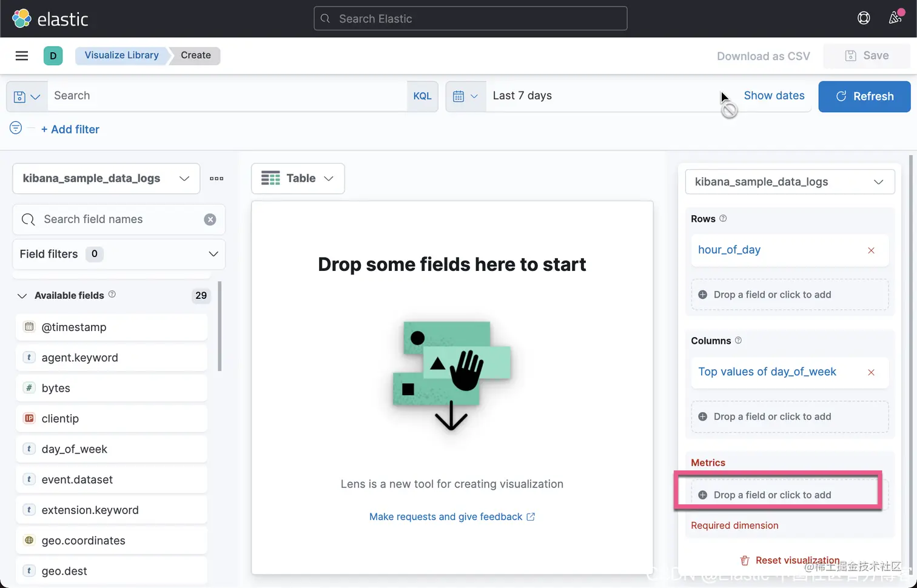Click the geo.coordinates geo point icon
Image resolution: width=917 pixels, height=588 pixels.
click(x=29, y=540)
